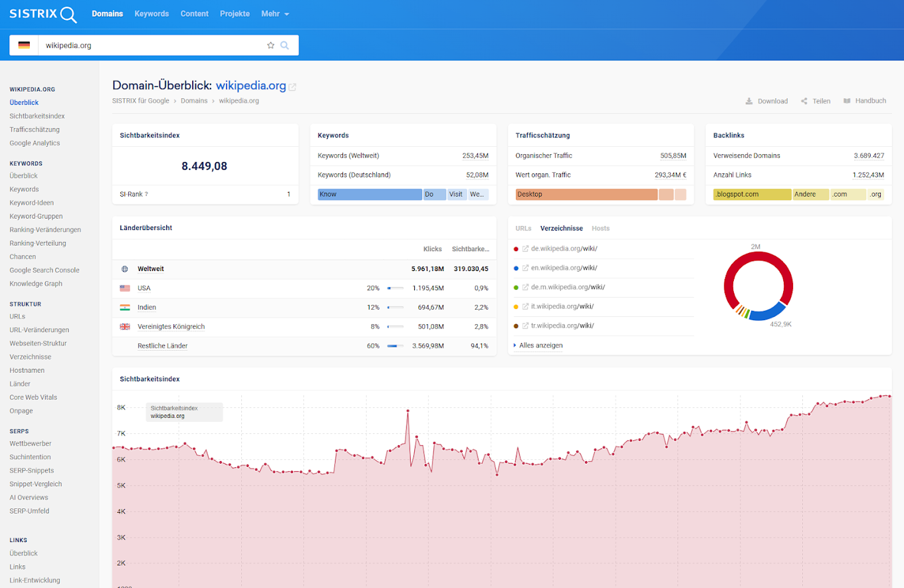Click the Domains breadcrumb link

194,101
